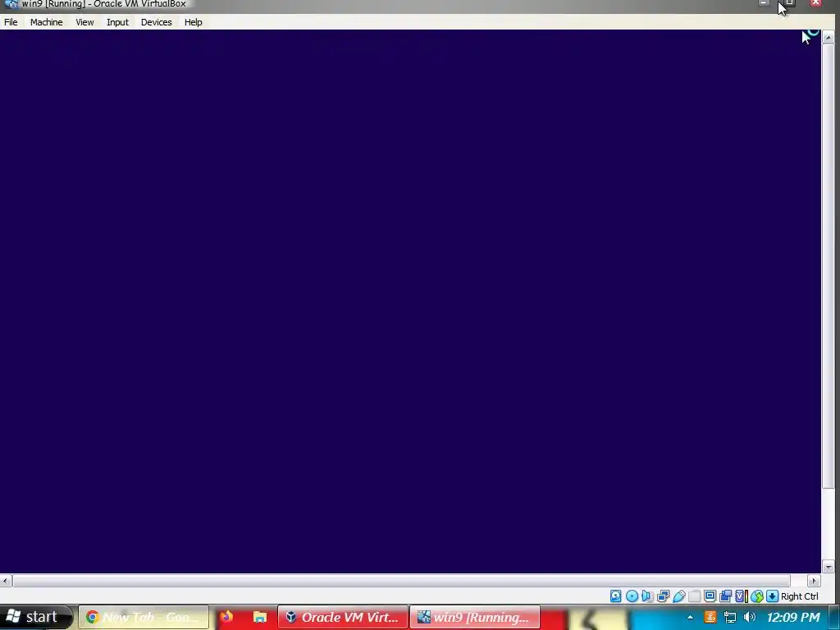
Task: Click the horizontal scrollbar thumb
Action: pyautogui.click(x=401, y=581)
